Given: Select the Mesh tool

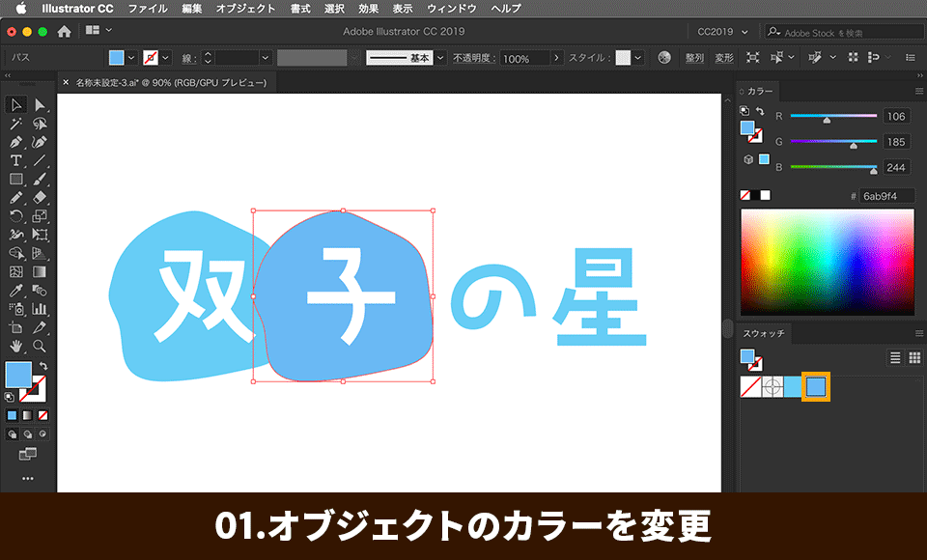Looking at the screenshot, I should (16, 271).
